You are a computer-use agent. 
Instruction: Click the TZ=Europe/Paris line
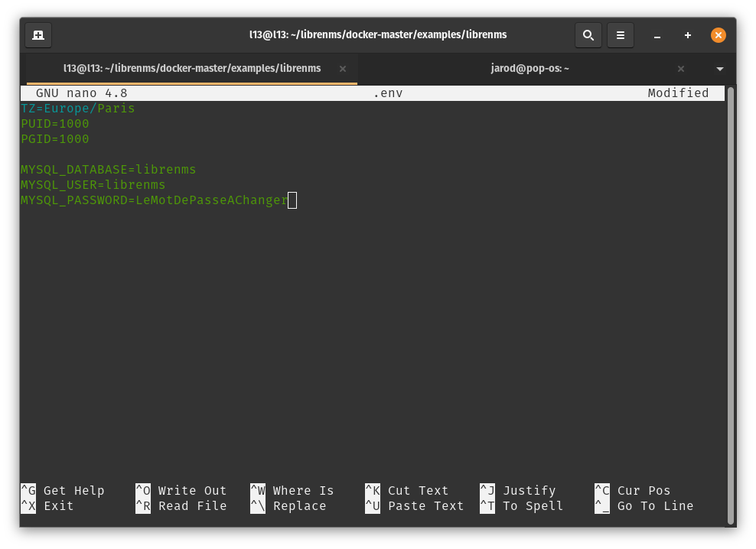point(77,109)
